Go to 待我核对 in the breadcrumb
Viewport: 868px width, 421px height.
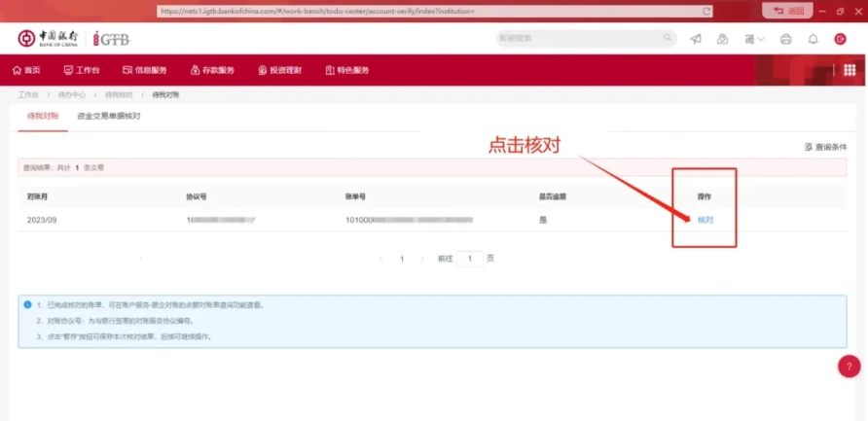tap(119, 94)
